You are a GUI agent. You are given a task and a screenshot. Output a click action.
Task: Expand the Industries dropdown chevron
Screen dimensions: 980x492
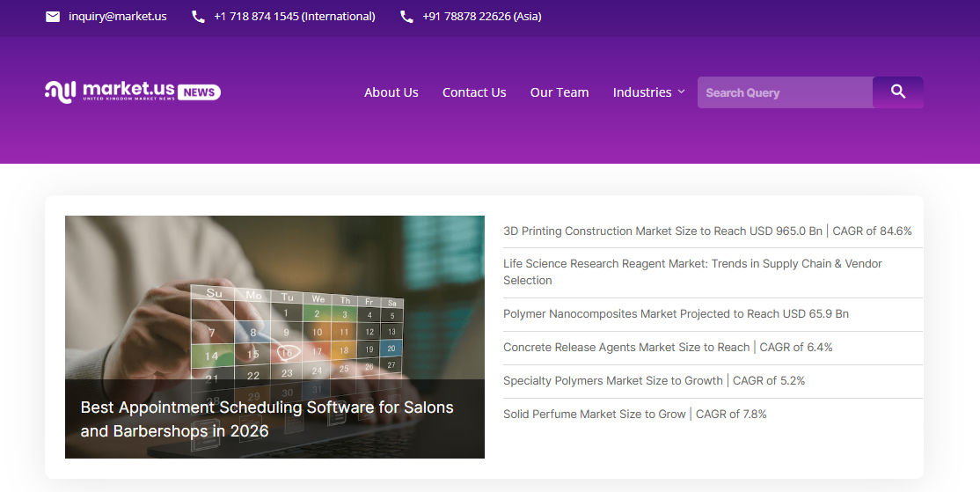pyautogui.click(x=681, y=92)
